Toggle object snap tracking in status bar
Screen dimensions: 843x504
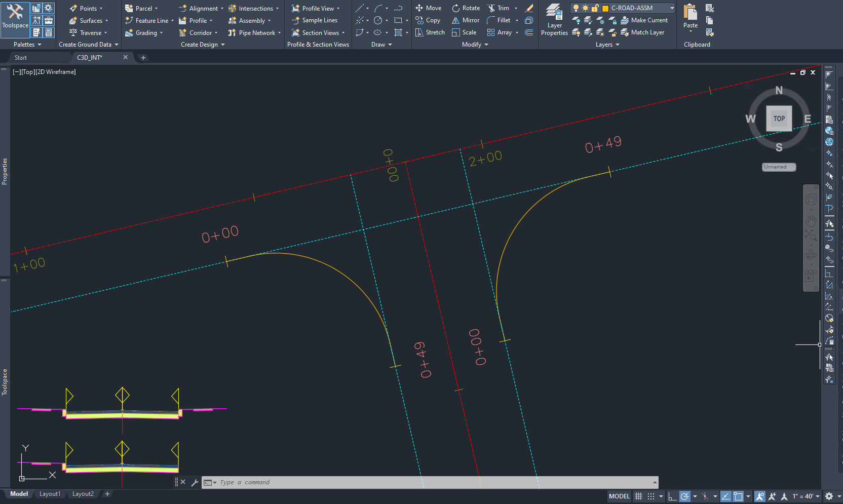click(725, 496)
